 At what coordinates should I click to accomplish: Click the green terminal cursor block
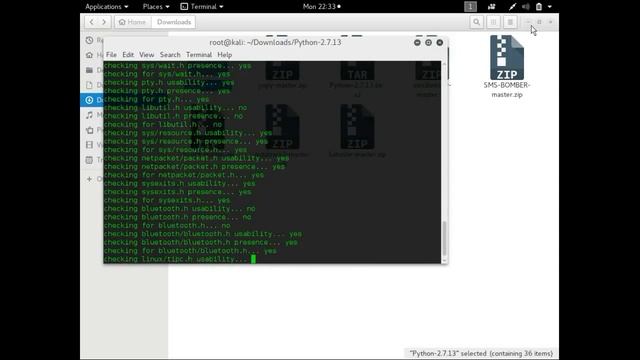[x=253, y=259]
